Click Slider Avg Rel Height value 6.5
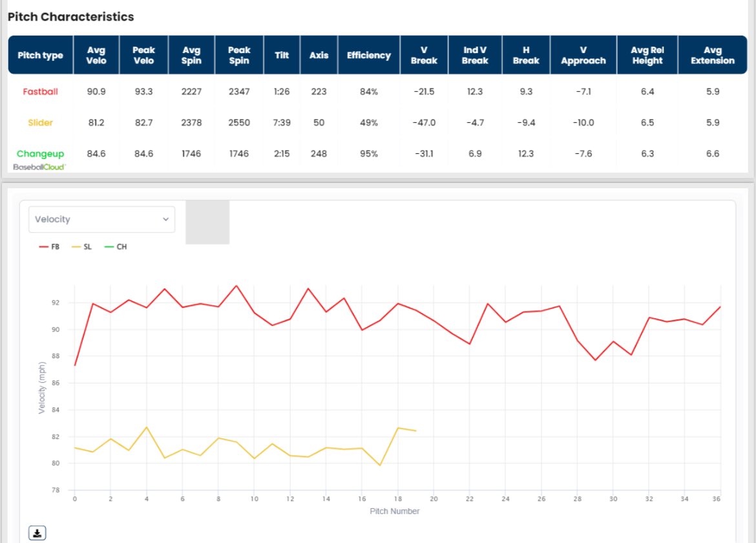This screenshot has height=543, width=756. 647,122
